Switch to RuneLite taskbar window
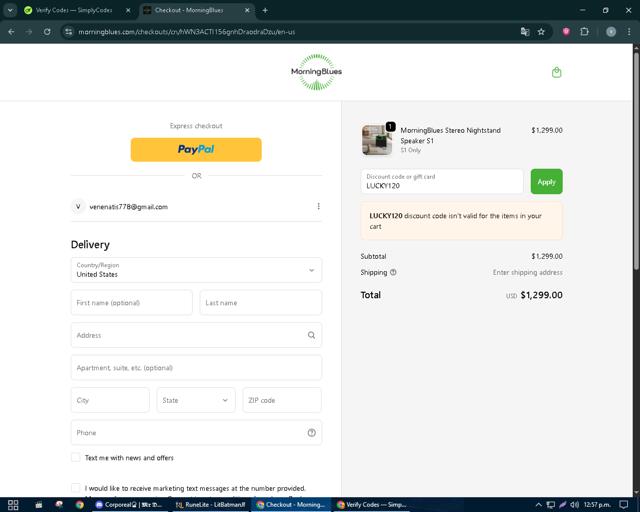 211,505
